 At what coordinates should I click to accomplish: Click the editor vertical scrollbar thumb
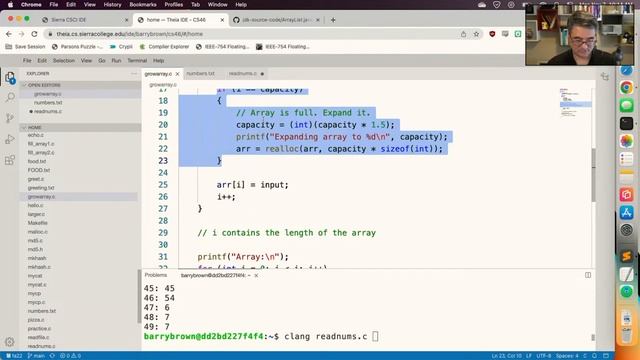click(x=593, y=175)
